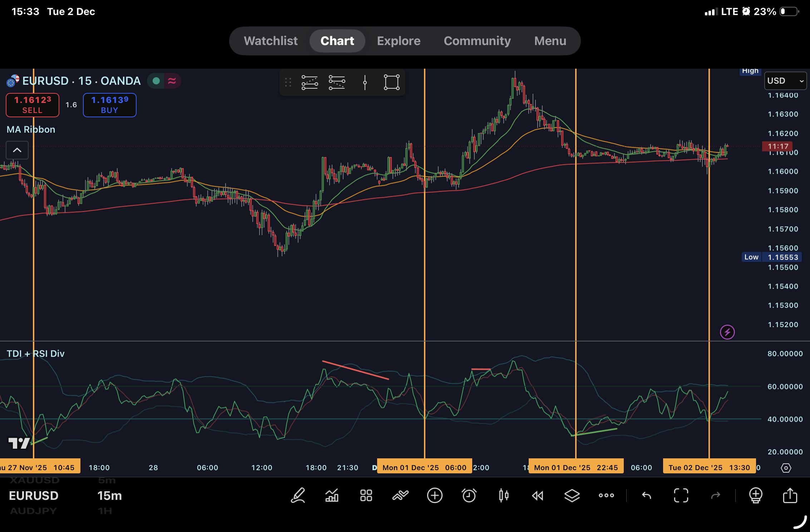Toggle fullscreen mode icon
The width and height of the screenshot is (810, 532).
pyautogui.click(x=681, y=496)
